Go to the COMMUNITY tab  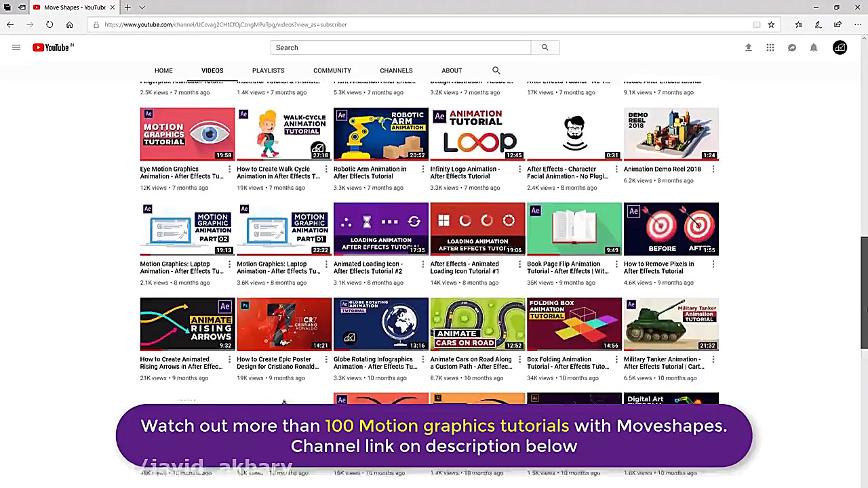(332, 70)
